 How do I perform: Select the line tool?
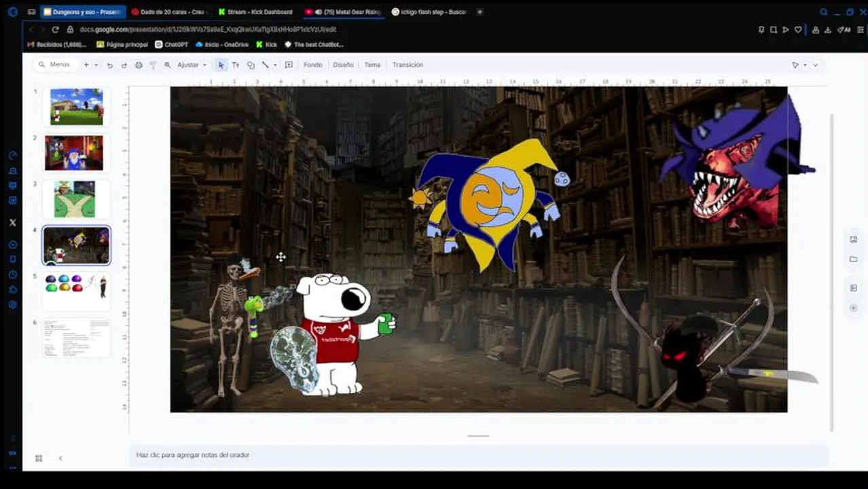coord(266,65)
